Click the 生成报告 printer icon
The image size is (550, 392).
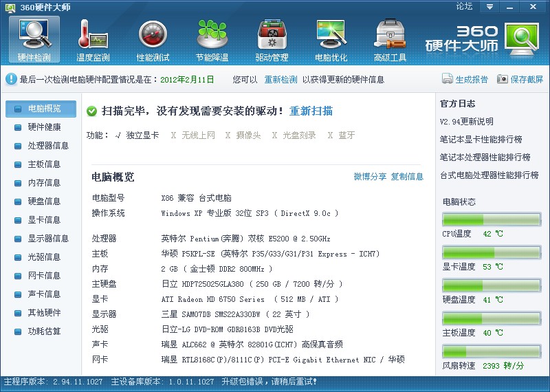tap(448, 79)
